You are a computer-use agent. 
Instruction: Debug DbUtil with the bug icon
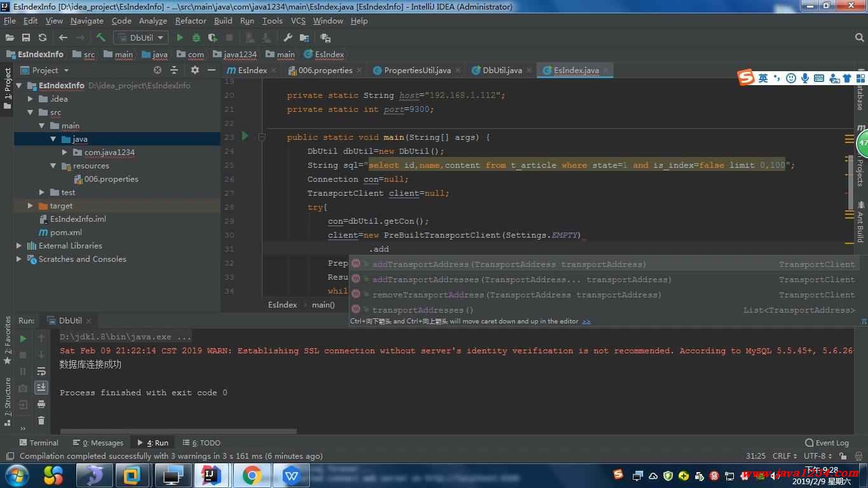196,37
